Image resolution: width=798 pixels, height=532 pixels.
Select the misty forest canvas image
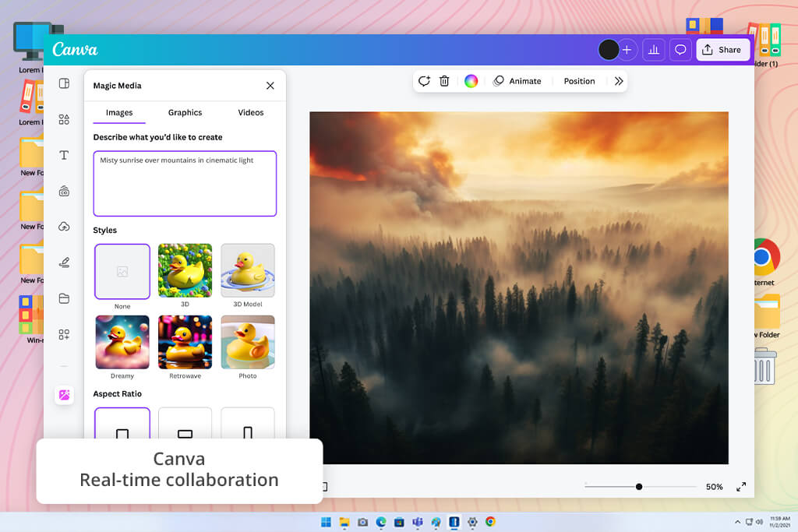(518, 288)
